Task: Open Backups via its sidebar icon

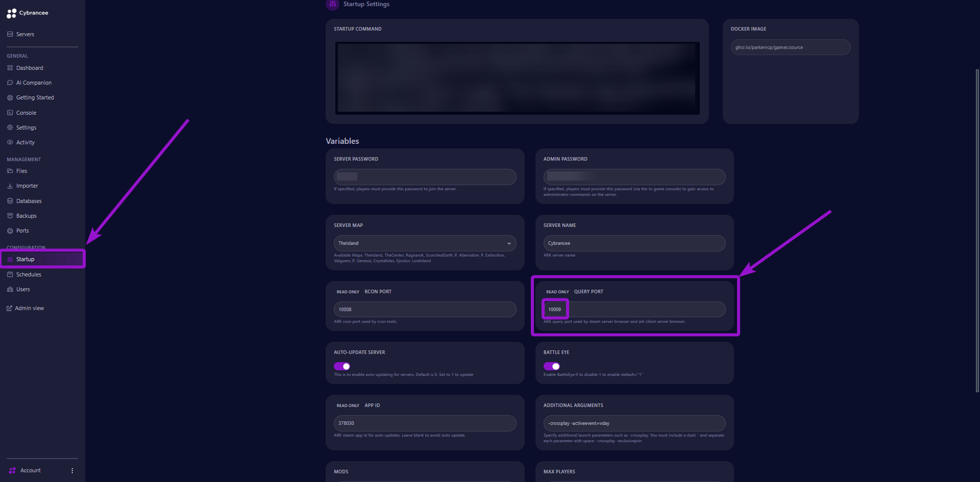Action: 10,215
